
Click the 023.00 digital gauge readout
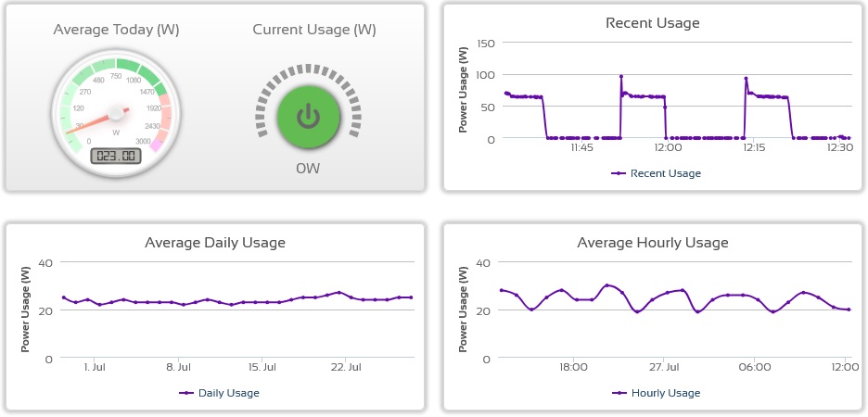pos(116,157)
